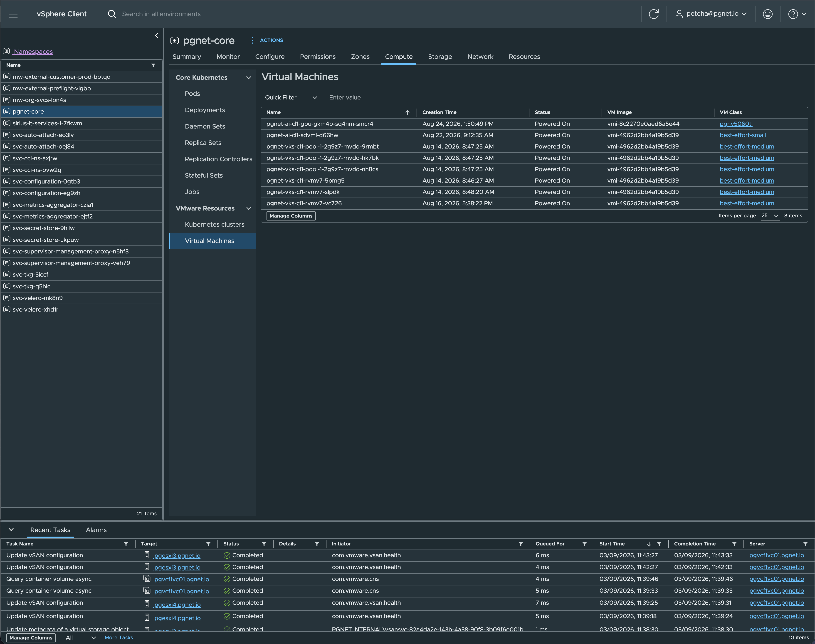
Task: Select Jobs in the side menu
Action: (x=192, y=192)
